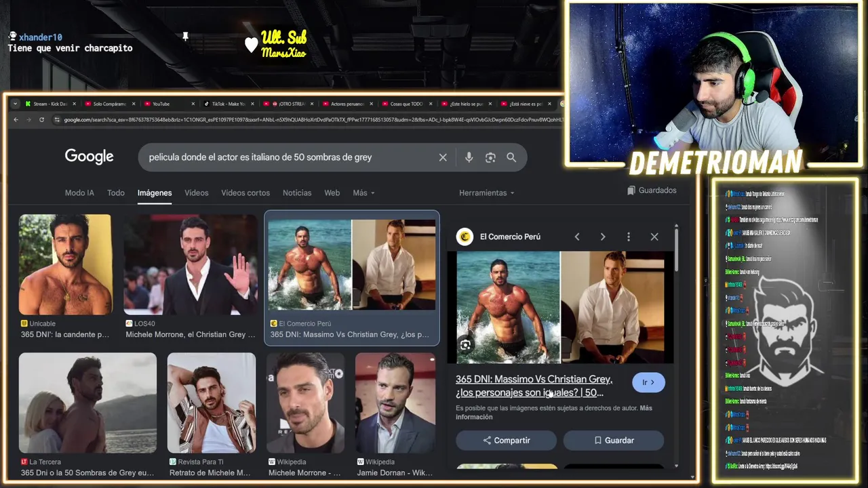This screenshot has width=868, height=488.
Task: Open 365 DNI: Massimo Vs Christian Grey link
Action: pos(534,386)
